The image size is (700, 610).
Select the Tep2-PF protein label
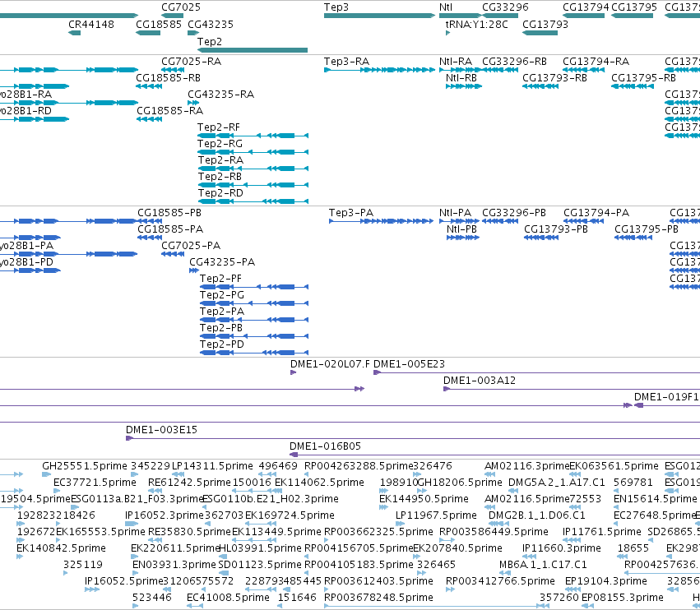pos(220,279)
